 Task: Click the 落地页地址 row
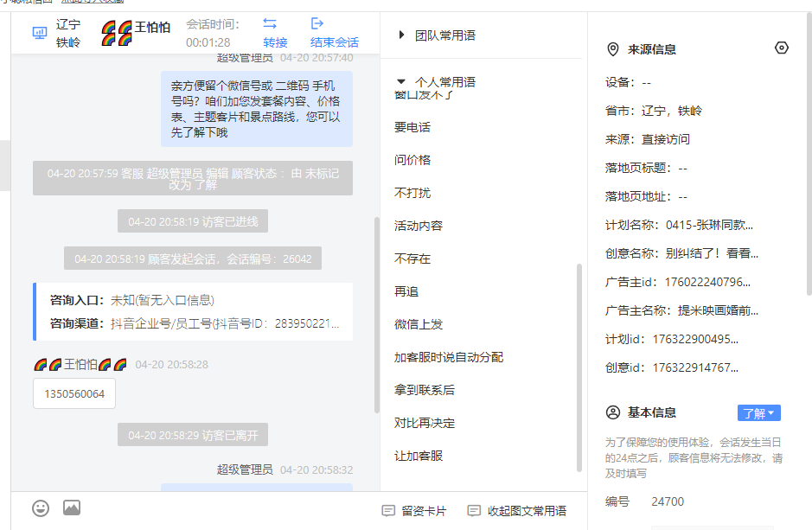click(646, 196)
